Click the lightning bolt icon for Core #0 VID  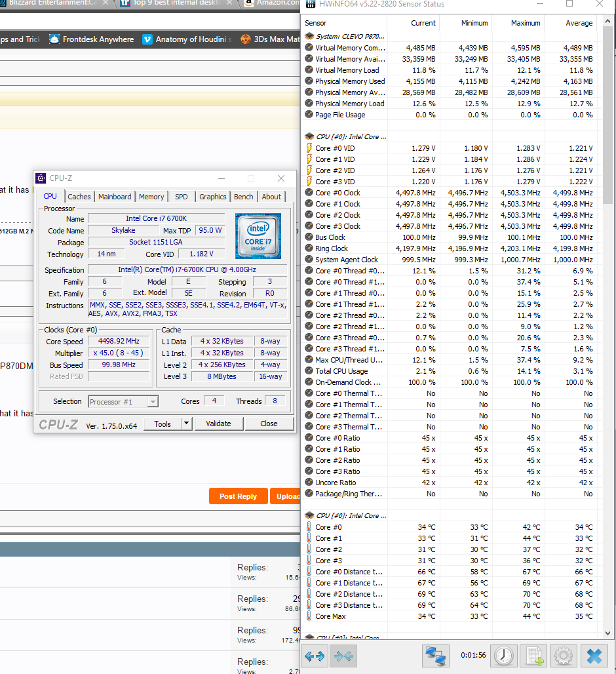[x=309, y=148]
